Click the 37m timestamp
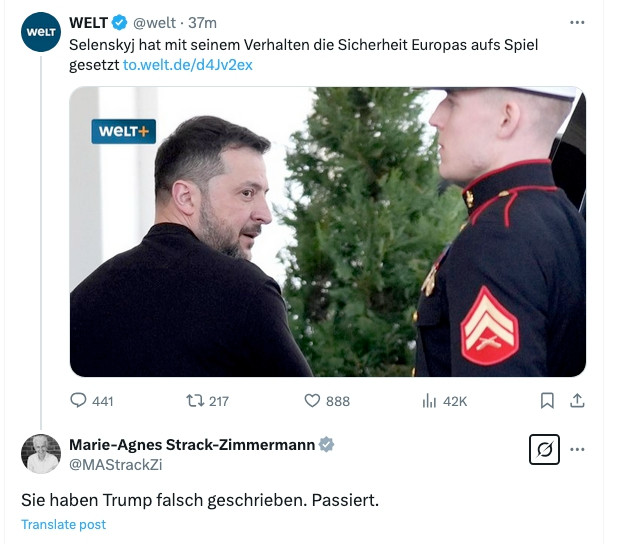The height and width of the screenshot is (544, 623). (x=202, y=23)
